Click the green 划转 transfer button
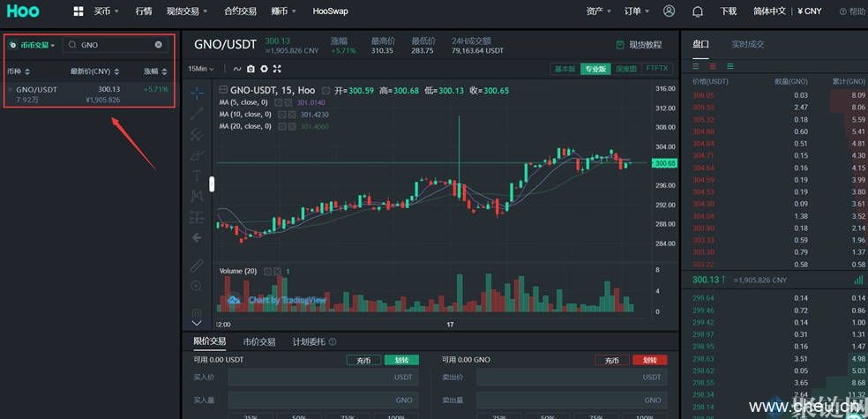This screenshot has width=868, height=419. click(x=401, y=360)
